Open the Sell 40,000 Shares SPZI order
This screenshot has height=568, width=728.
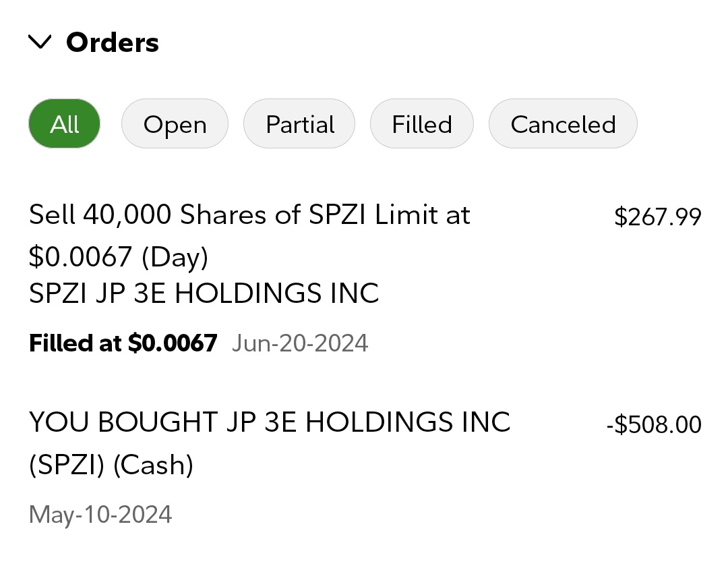(x=249, y=215)
